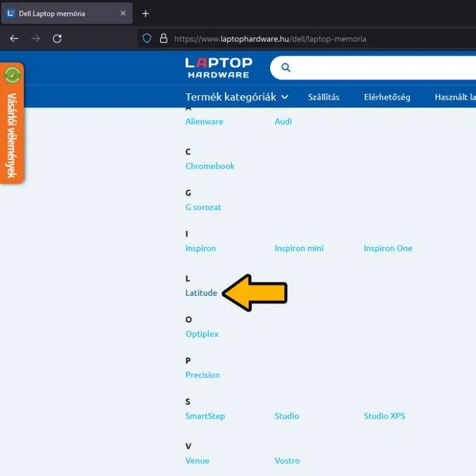The height and width of the screenshot is (476, 476).
Task: Open the Elérhetőség menu item
Action: tap(387, 97)
